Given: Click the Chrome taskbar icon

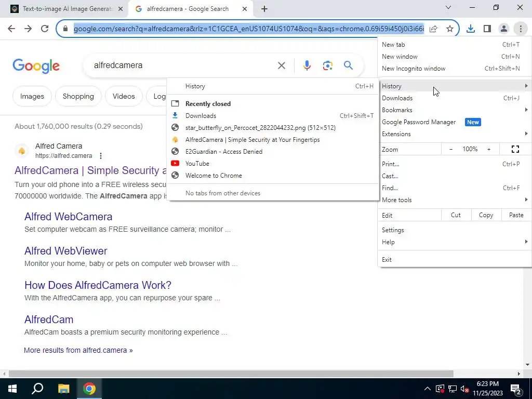Looking at the screenshot, I should 89,389.
